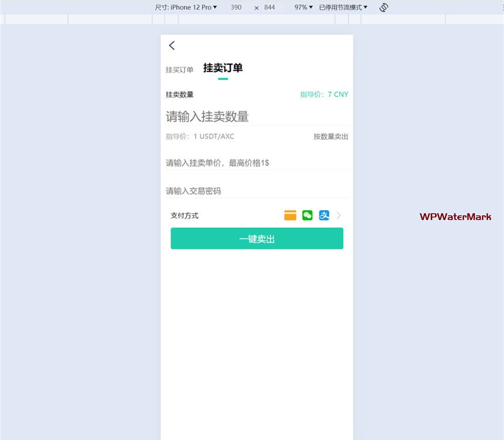504x440 pixels.
Task: Open the 已停用节流模式 throttling dropdown
Action: tap(343, 8)
